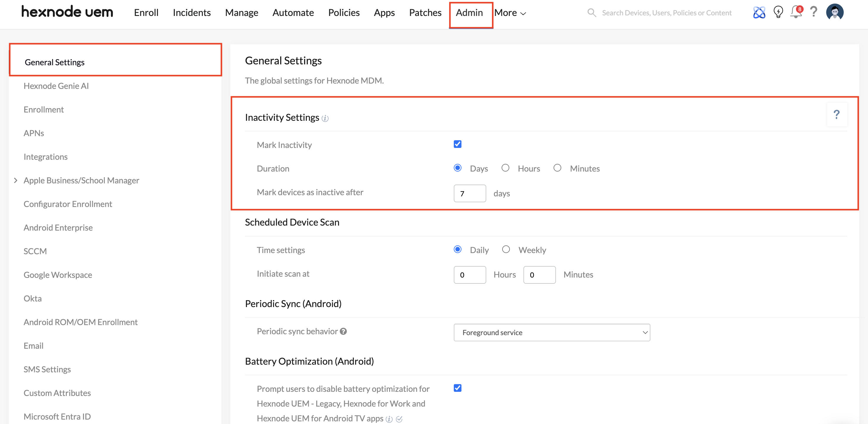
Task: Click the search magnifier icon
Action: click(x=591, y=13)
